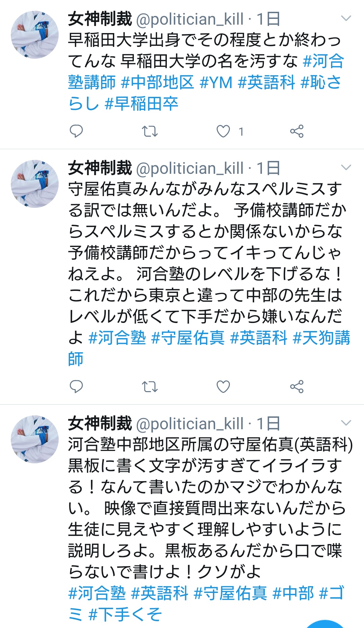Retweet the スペルミス tweet
Screen dimensions: 364x628
coord(150,387)
